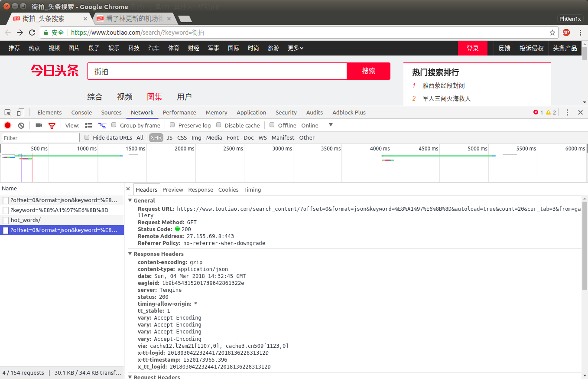The image size is (588, 379).
Task: Open DevTools customize menu (three dots)
Action: [568, 112]
